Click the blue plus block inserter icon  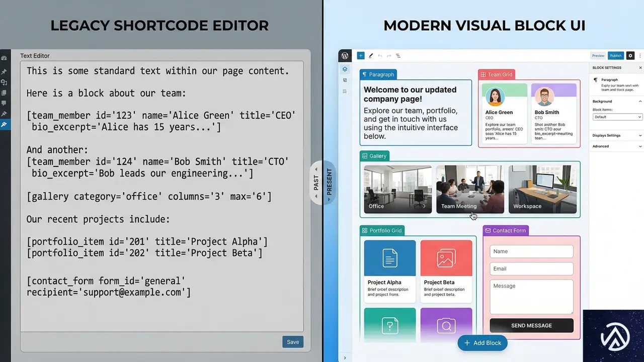pos(361,56)
